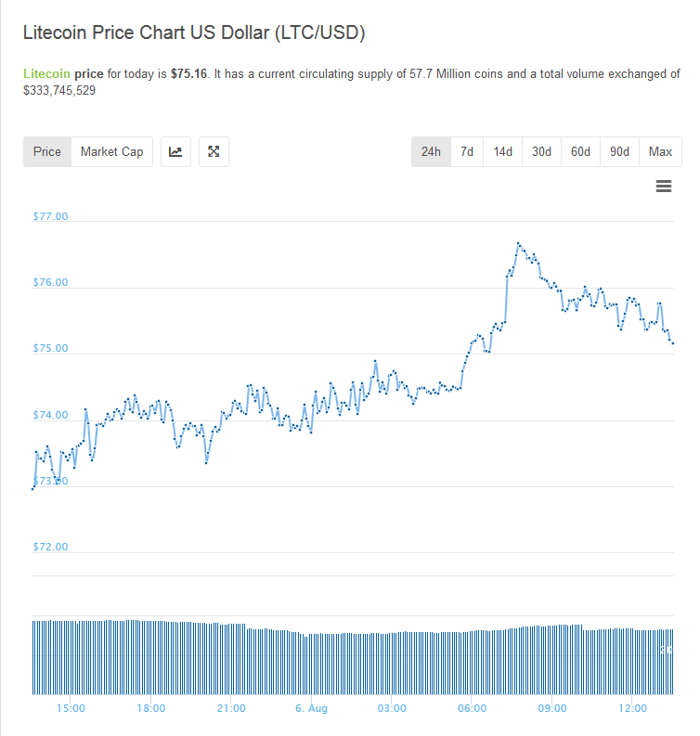Open the chart type line icon button
Screen dimensions: 700x736
pyautogui.click(x=176, y=151)
